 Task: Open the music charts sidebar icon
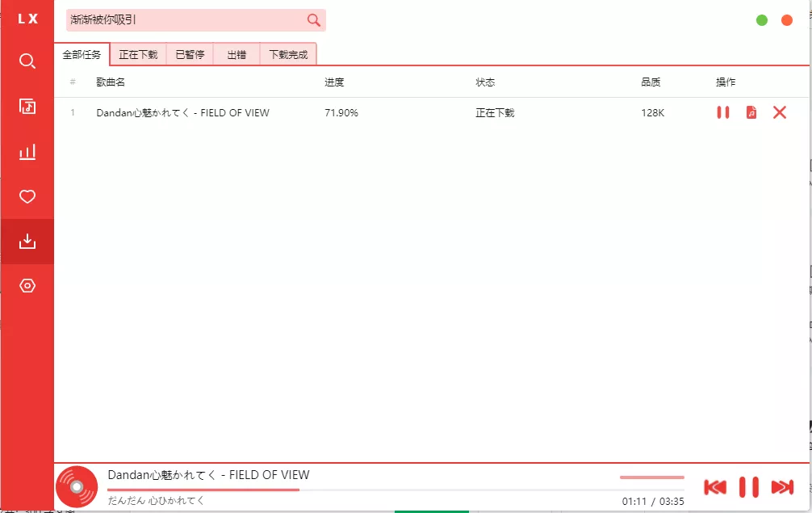(27, 151)
